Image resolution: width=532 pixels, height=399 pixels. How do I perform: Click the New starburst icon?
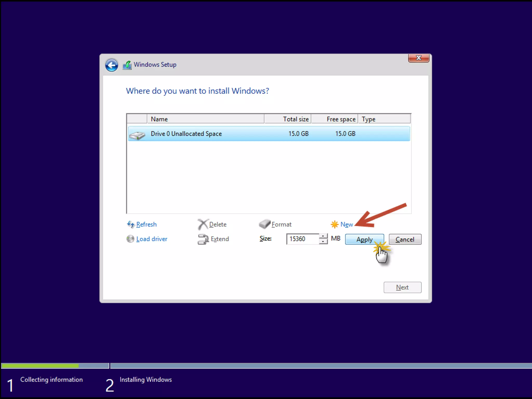[x=335, y=224]
